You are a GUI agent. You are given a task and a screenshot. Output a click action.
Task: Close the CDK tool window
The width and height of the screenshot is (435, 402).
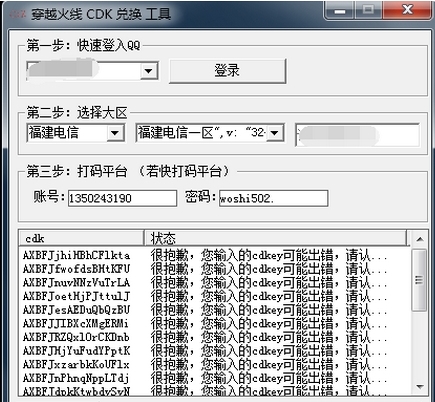(x=407, y=10)
